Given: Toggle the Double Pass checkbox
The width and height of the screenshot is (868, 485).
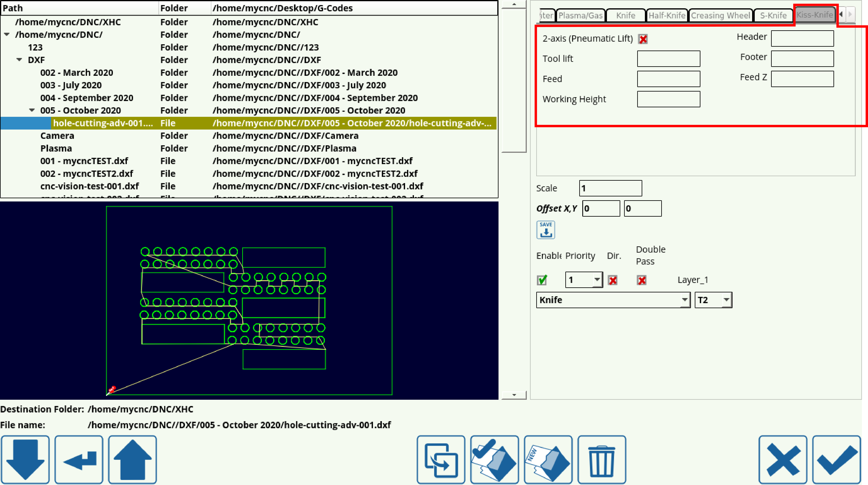Looking at the screenshot, I should click(x=642, y=280).
